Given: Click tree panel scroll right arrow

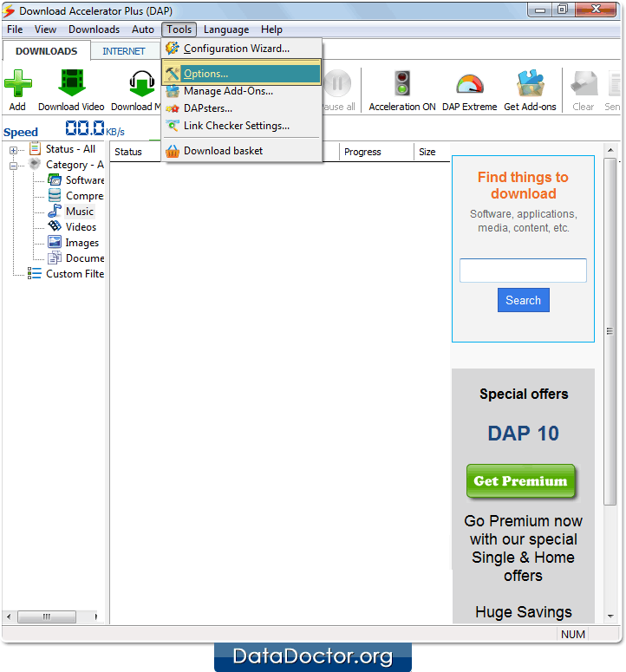Looking at the screenshot, I should (95, 617).
